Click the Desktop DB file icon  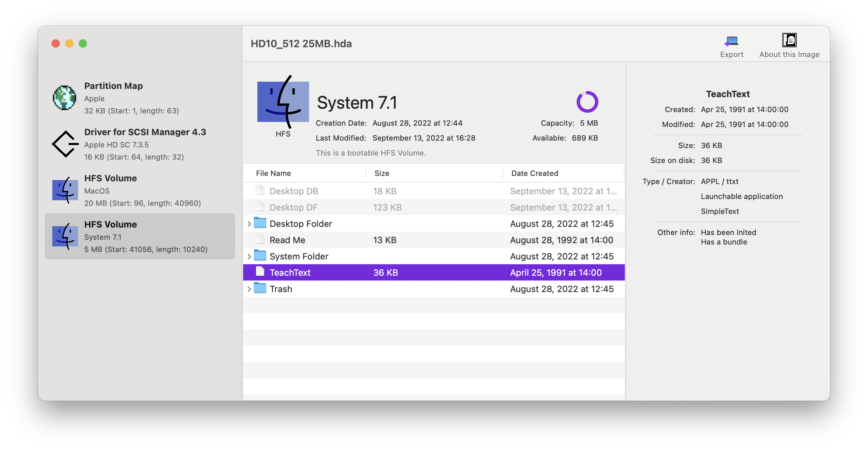(x=260, y=190)
